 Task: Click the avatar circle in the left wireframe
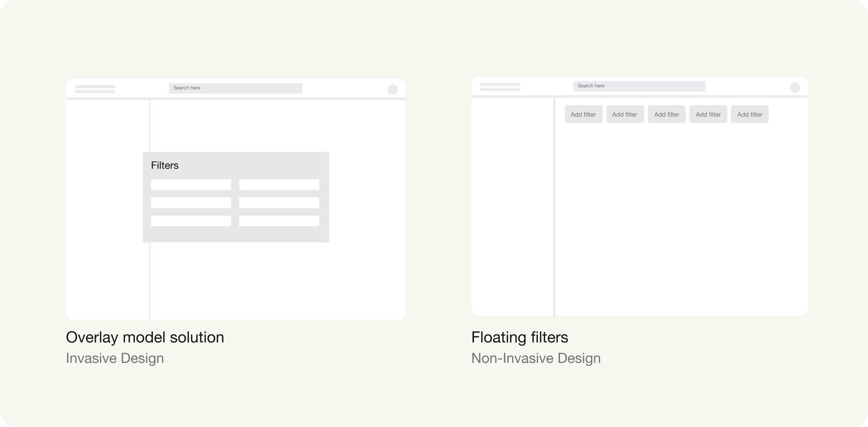point(393,90)
